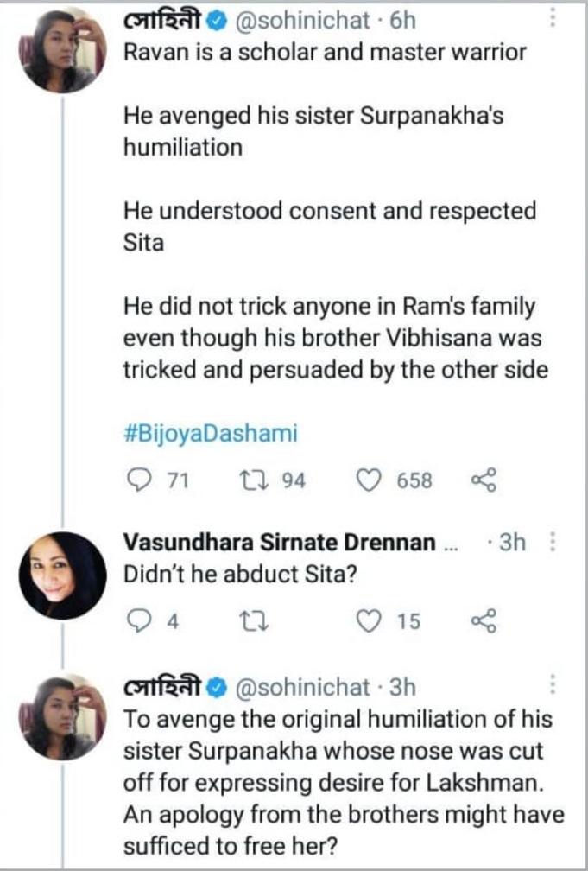The width and height of the screenshot is (588, 871).
Task: Open more options for the first tweet
Action: point(553,19)
